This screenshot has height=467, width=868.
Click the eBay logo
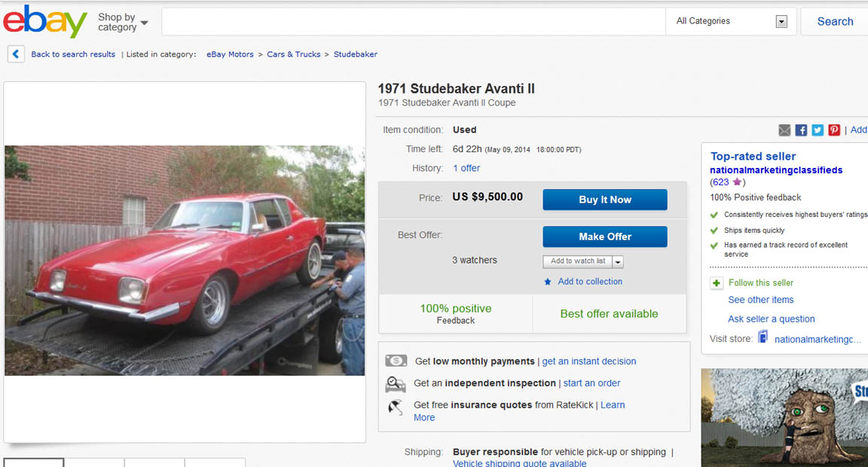45,21
